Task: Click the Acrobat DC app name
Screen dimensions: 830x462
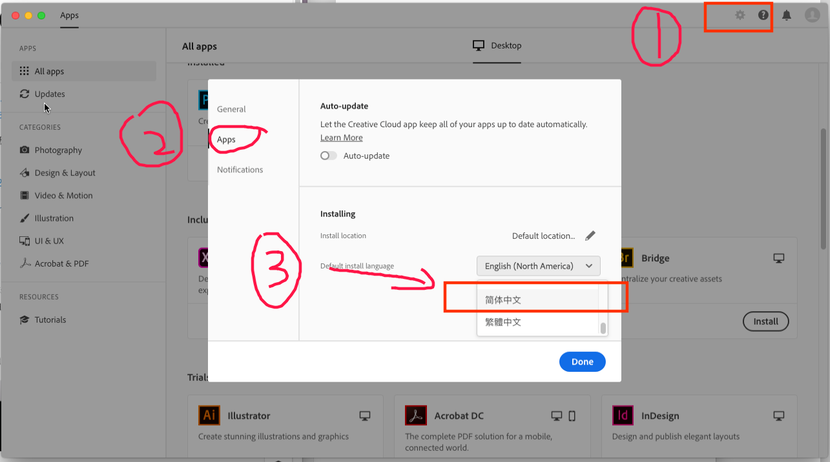Action: point(459,416)
